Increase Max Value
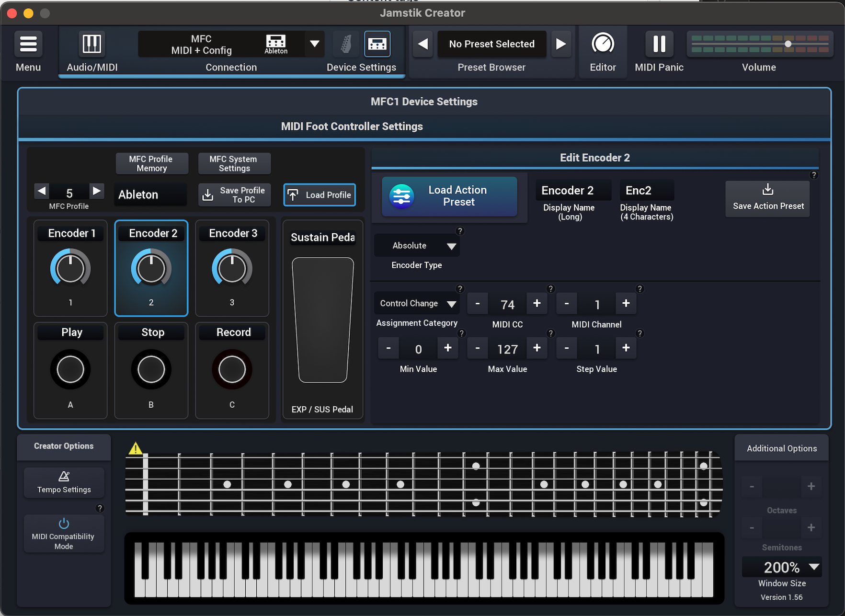 (537, 348)
